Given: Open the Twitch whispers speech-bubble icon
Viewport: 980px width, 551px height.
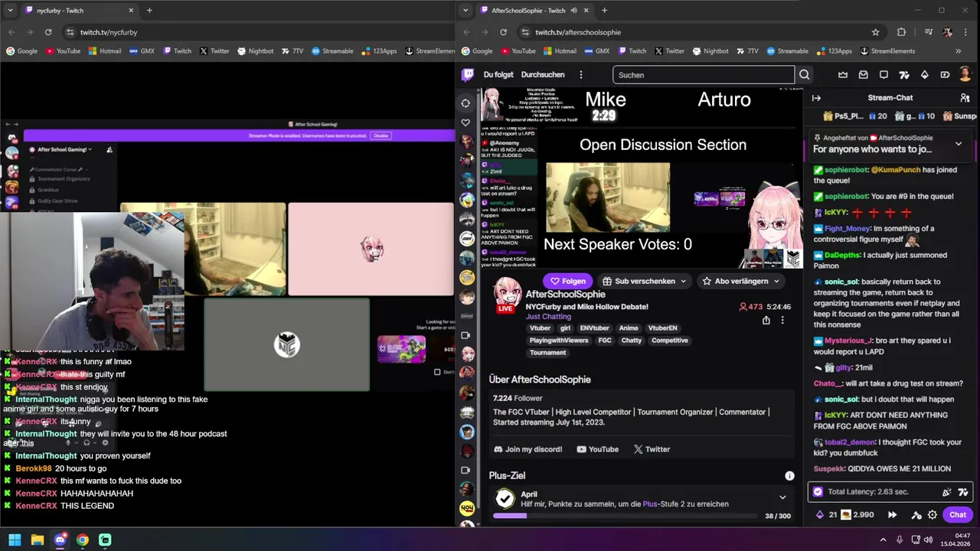Looking at the screenshot, I should 884,75.
